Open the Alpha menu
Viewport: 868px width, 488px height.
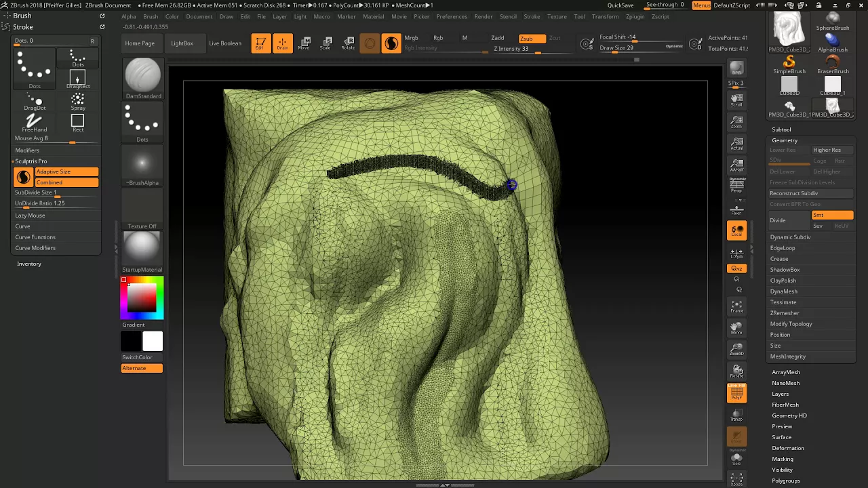128,16
